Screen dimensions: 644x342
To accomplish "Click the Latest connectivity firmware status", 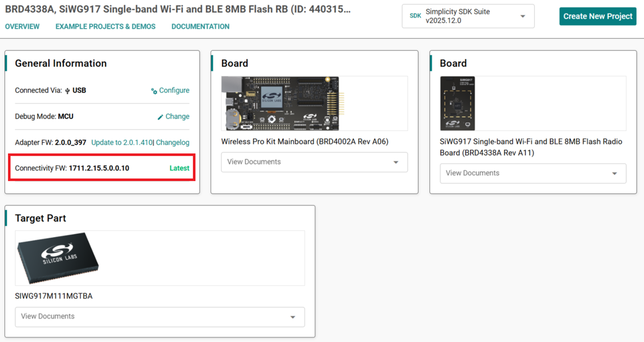I will click(x=179, y=168).
